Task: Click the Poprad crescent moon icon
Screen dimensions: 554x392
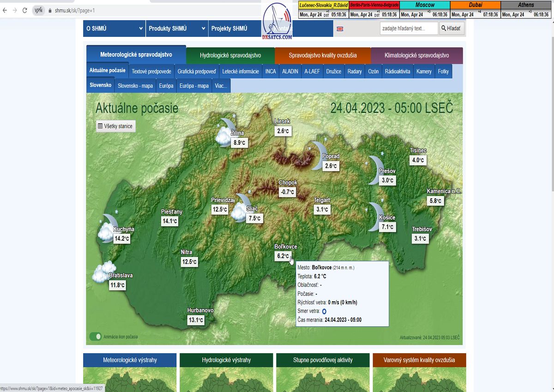Action: pos(318,154)
